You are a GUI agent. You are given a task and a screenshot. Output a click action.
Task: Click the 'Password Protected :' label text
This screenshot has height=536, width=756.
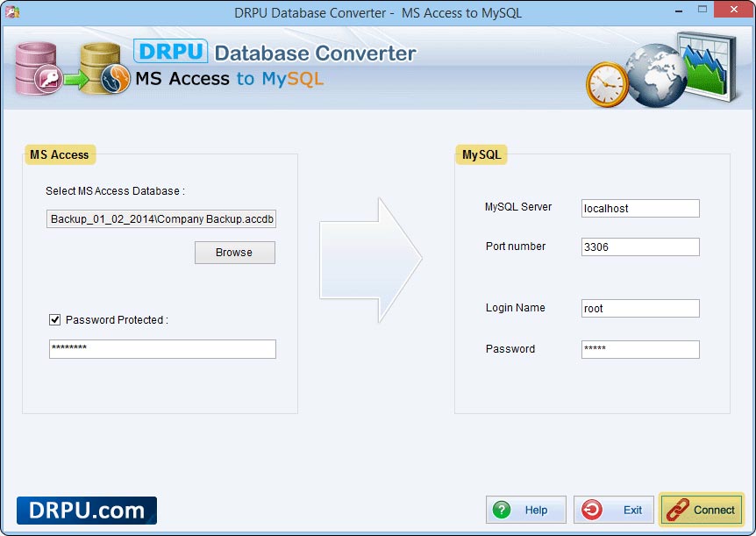click(x=117, y=320)
